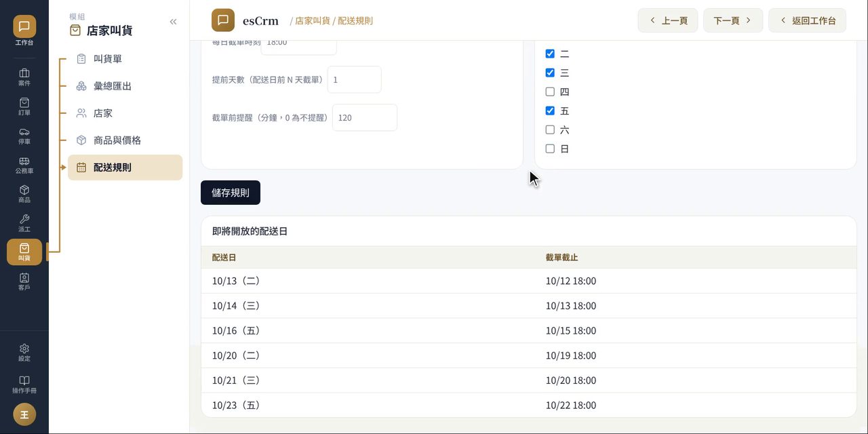
Task: Click the 截單截止 column header
Action: [x=562, y=258]
